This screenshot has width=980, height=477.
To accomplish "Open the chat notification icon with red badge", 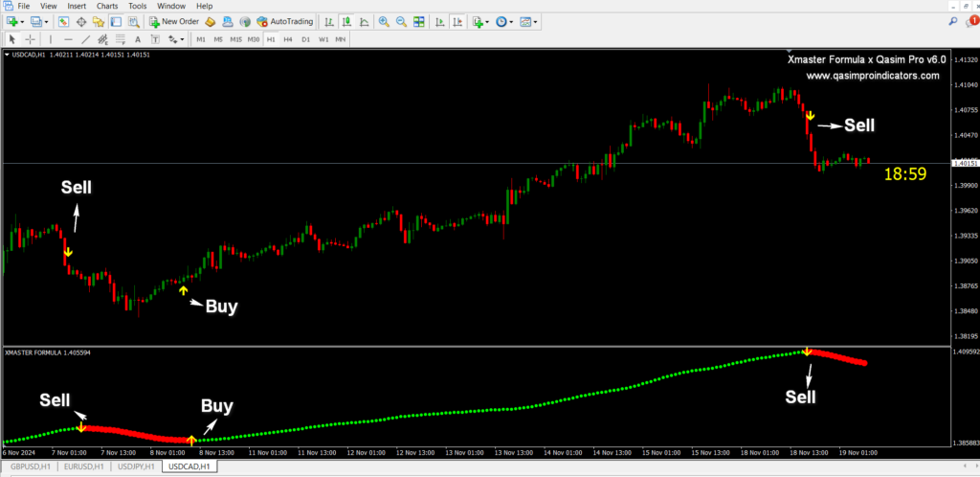I will (971, 21).
